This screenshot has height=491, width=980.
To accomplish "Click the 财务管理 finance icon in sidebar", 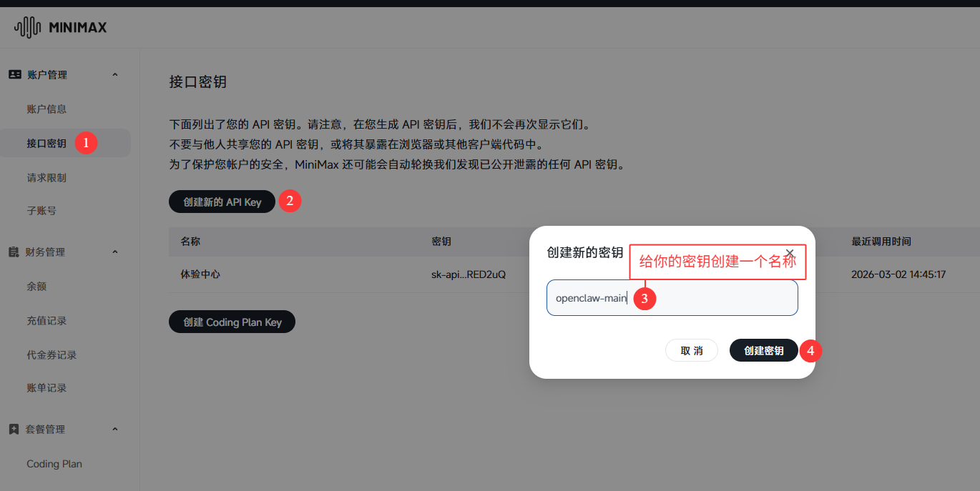I will click(x=15, y=252).
